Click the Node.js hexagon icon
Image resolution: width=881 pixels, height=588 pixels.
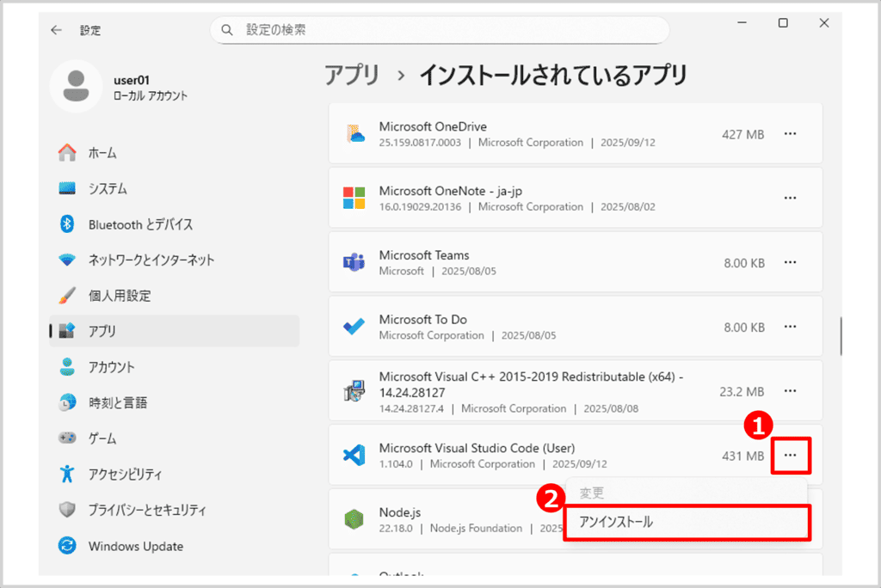click(x=354, y=519)
